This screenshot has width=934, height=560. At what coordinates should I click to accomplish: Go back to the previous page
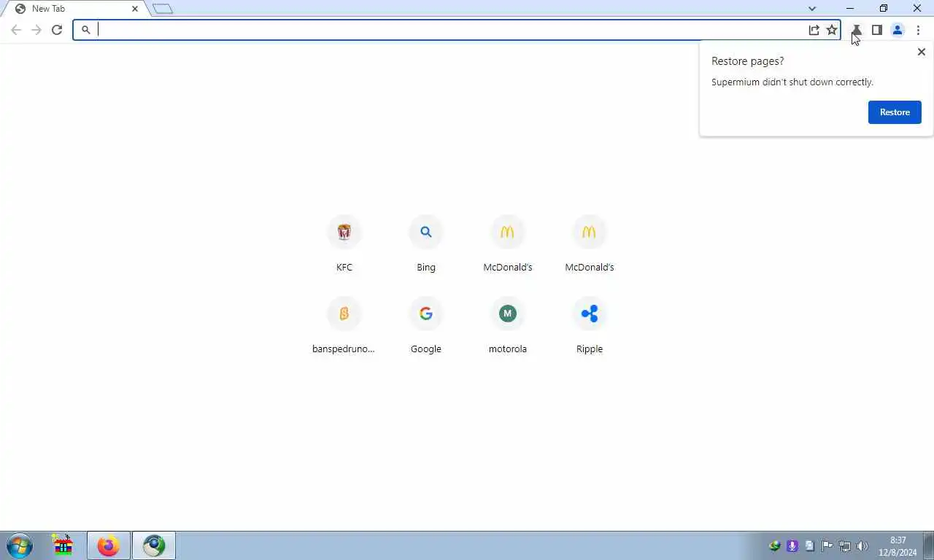(x=16, y=30)
